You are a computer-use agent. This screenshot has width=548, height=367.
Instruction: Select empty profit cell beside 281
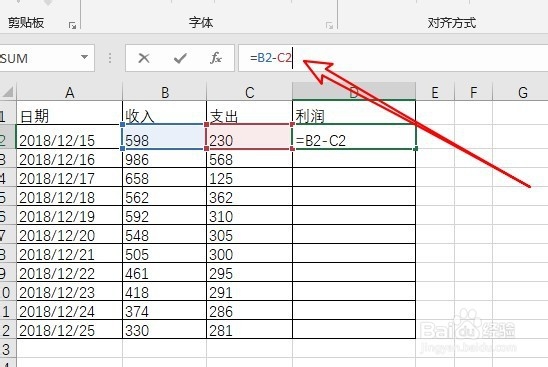(354, 329)
